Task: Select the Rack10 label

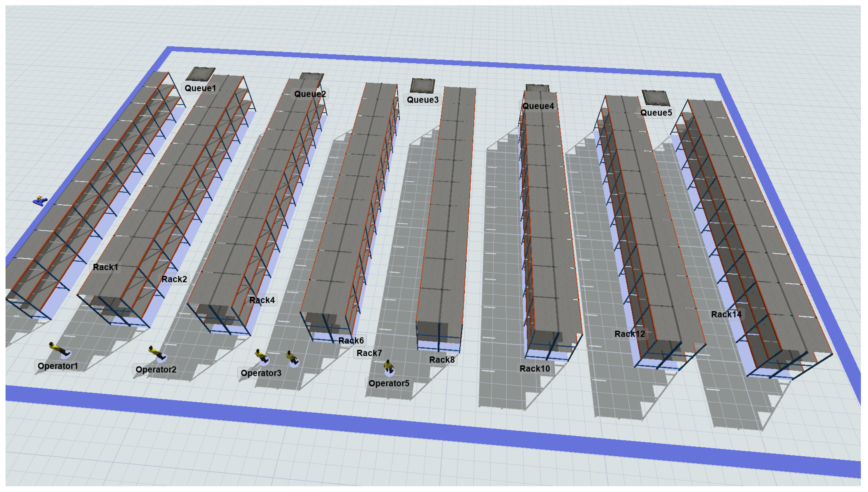Action: [x=535, y=369]
